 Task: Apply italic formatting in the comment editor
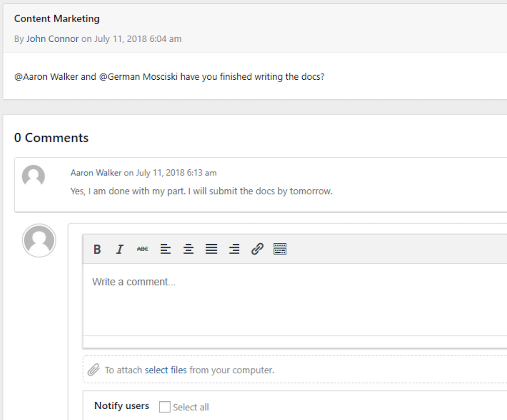(119, 249)
